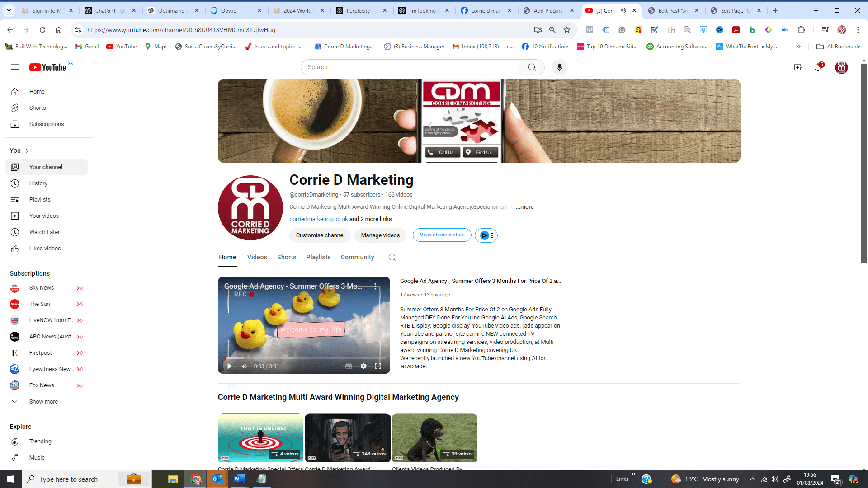Reload the page in Chrome
The width and height of the screenshot is (868, 488).
click(x=42, y=30)
